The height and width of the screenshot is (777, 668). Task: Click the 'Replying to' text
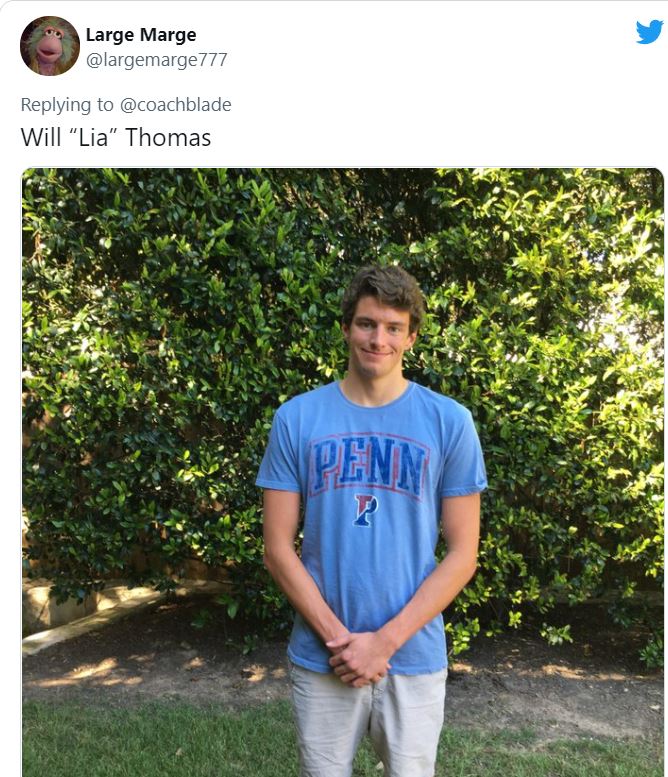pyautogui.click(x=68, y=104)
